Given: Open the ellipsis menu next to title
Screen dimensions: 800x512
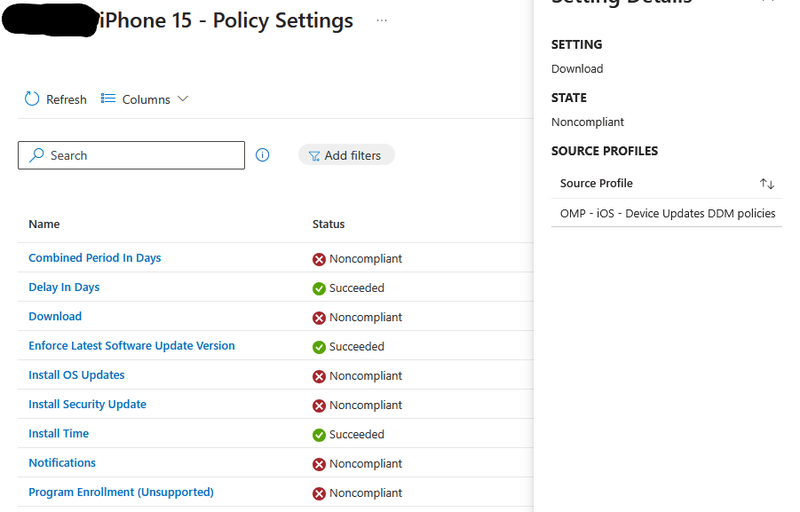Looking at the screenshot, I should click(x=382, y=20).
